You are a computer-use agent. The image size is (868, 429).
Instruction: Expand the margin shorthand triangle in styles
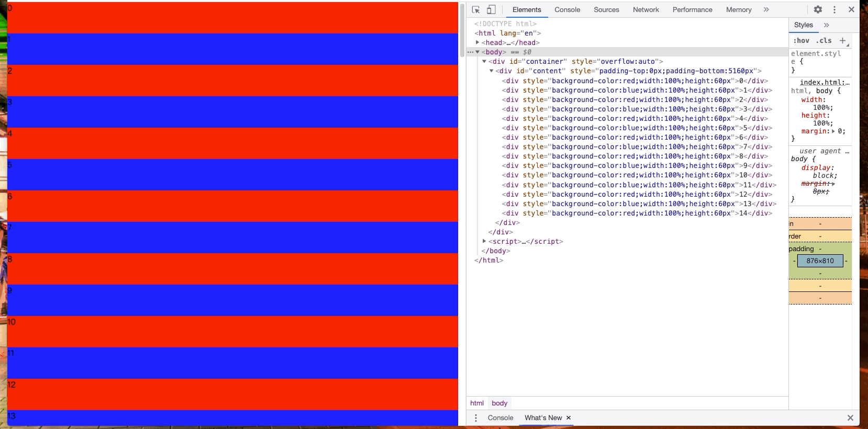[x=833, y=131]
